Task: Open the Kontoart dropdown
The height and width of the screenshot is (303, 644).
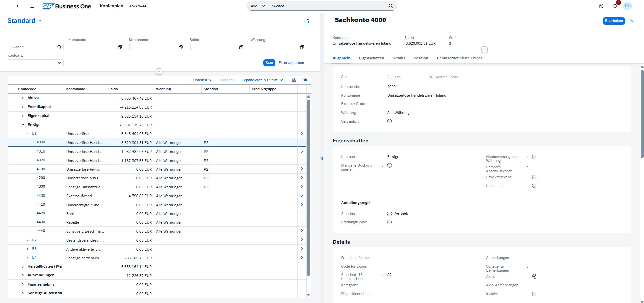Action: tap(59, 63)
